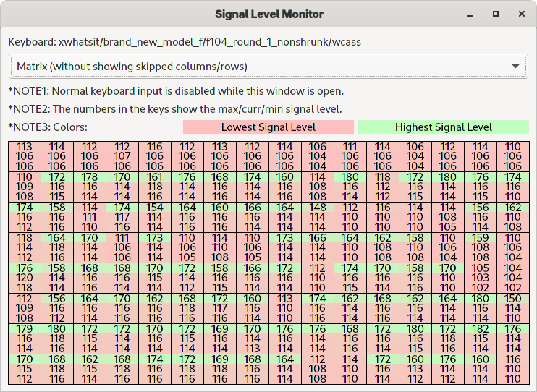The image size is (537, 392).
Task: Select matrix cell showing 105/103/102
Action: click(481, 278)
